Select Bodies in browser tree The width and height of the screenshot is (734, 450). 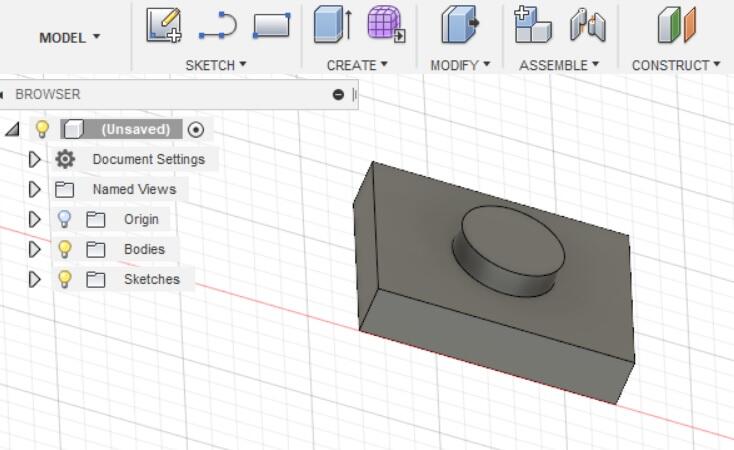click(144, 249)
